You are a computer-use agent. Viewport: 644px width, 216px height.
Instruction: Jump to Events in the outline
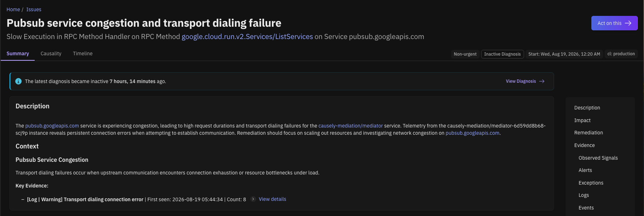tap(586, 208)
